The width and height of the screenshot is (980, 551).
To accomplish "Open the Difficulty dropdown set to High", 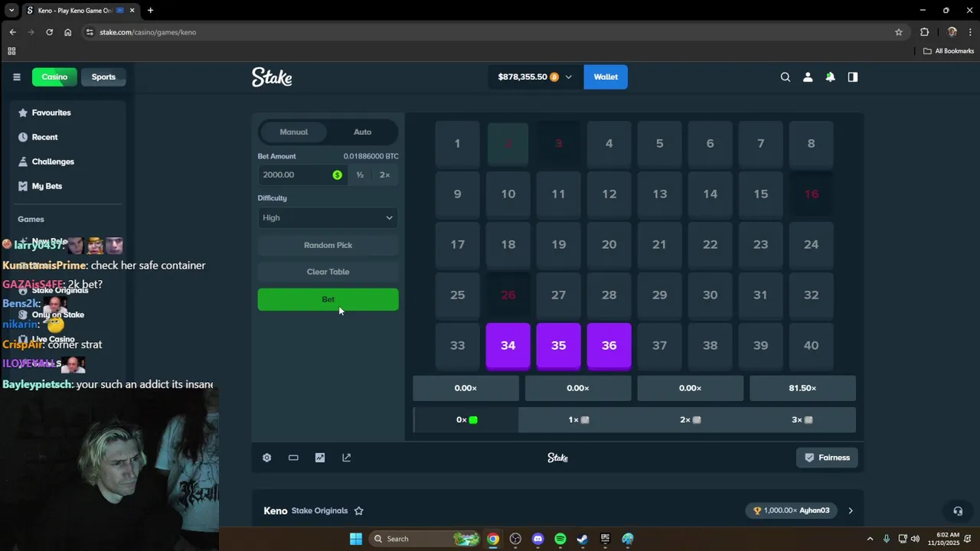I will pyautogui.click(x=328, y=217).
